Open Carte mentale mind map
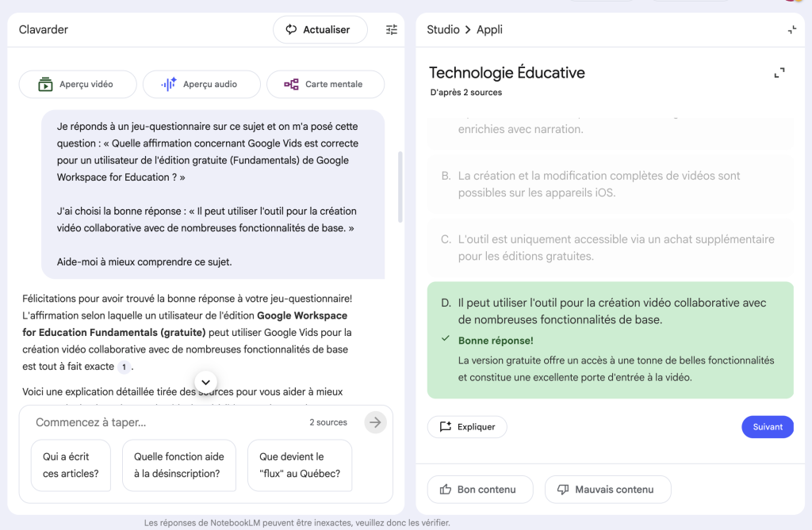812x530 pixels. 325,84
